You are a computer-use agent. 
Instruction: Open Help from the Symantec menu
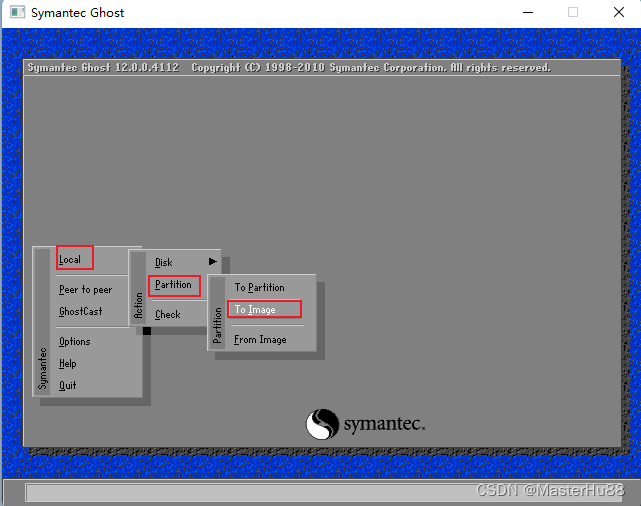(67, 363)
